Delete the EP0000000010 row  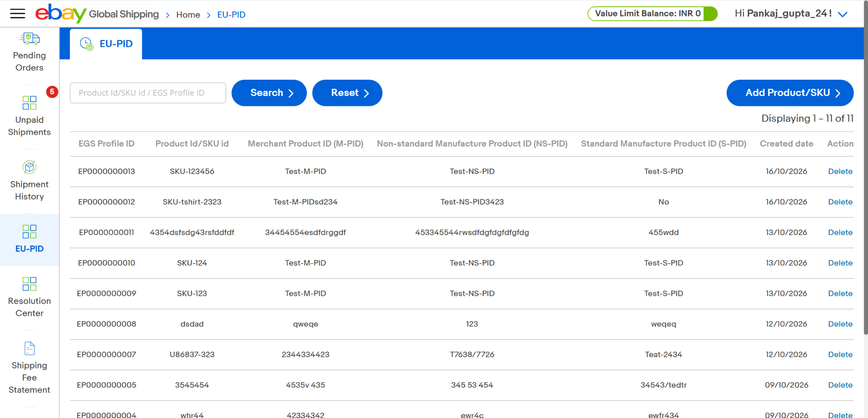pyautogui.click(x=840, y=263)
